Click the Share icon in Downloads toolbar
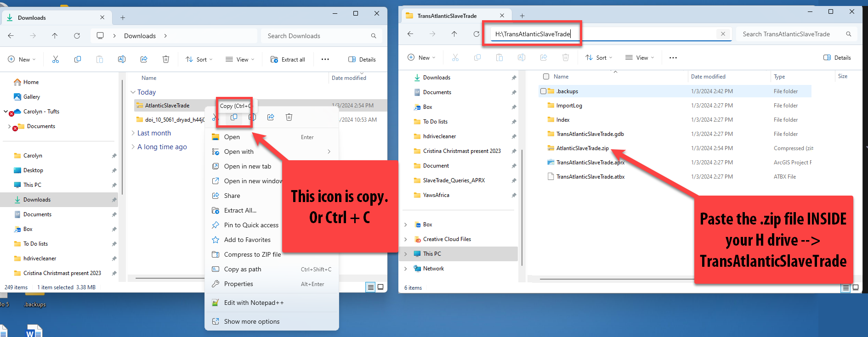 (144, 59)
